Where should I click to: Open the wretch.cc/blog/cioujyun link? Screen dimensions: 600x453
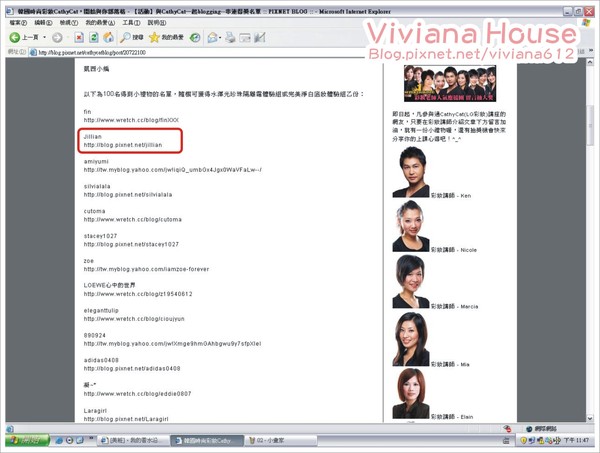pos(134,319)
